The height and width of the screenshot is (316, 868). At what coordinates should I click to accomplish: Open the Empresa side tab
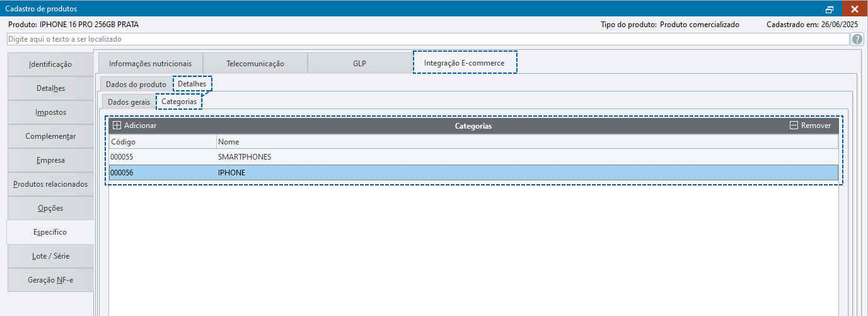[x=50, y=160]
